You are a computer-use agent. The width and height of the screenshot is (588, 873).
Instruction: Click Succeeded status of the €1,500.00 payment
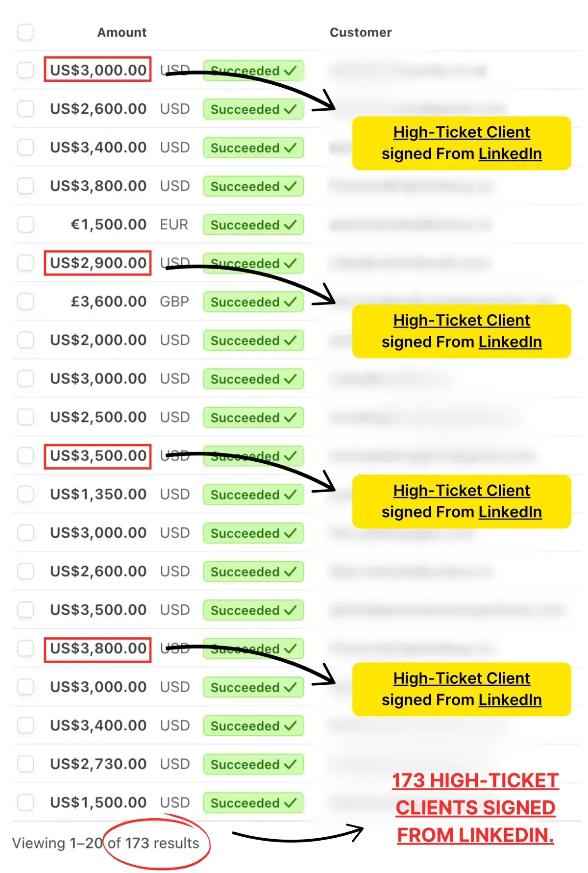pyautogui.click(x=254, y=224)
